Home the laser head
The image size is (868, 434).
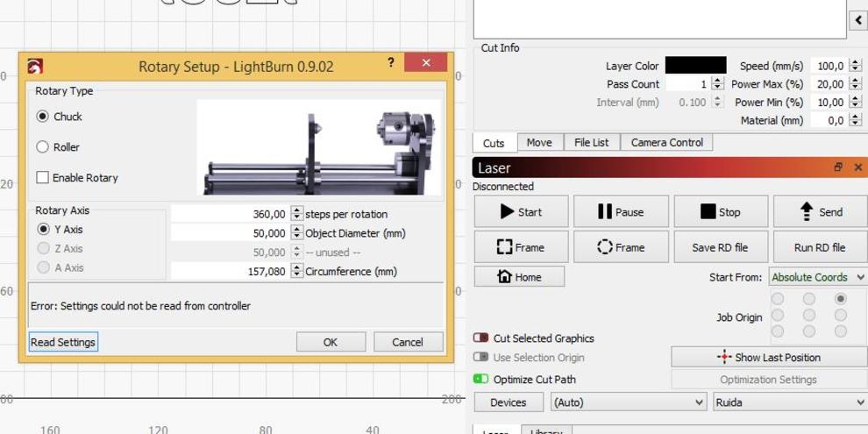point(519,277)
